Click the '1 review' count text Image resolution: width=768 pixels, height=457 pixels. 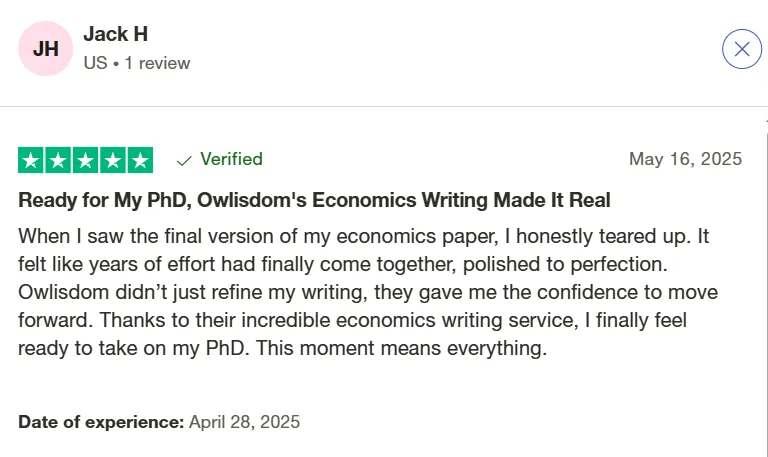coord(157,63)
